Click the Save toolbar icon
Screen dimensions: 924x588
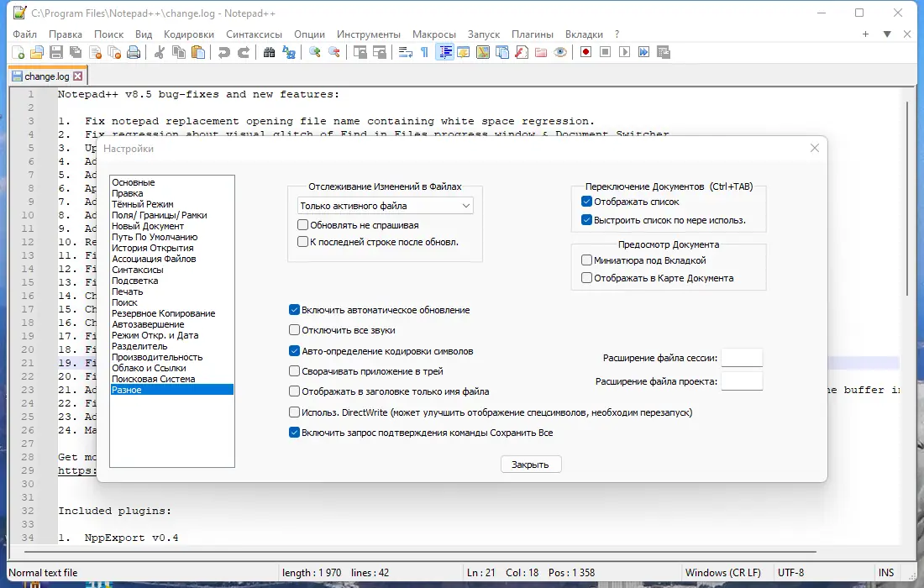pos(56,52)
